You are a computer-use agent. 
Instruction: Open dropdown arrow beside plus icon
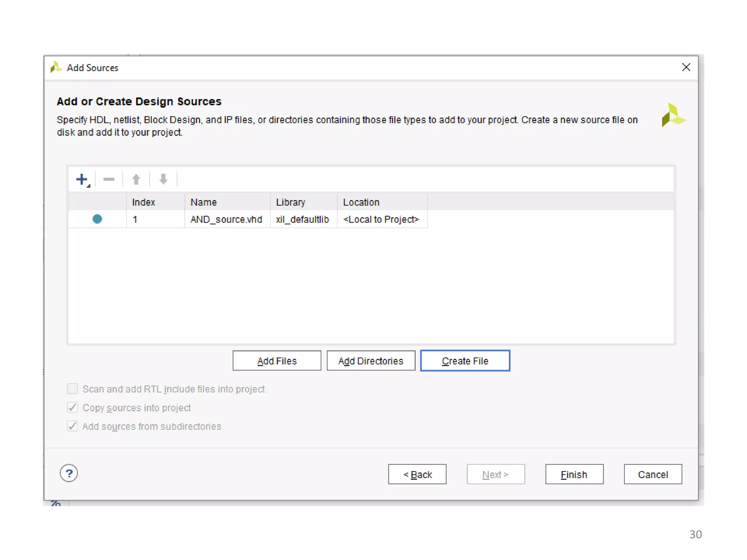[x=89, y=186]
